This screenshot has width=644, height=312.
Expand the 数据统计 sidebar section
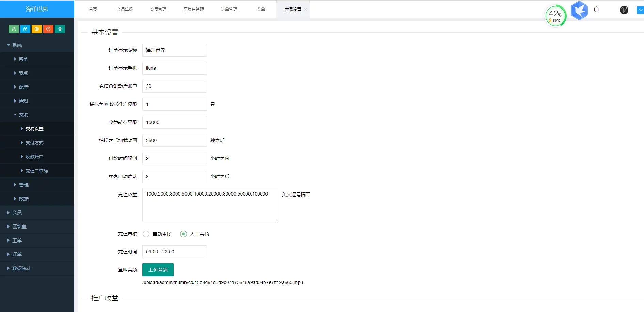click(x=21, y=268)
